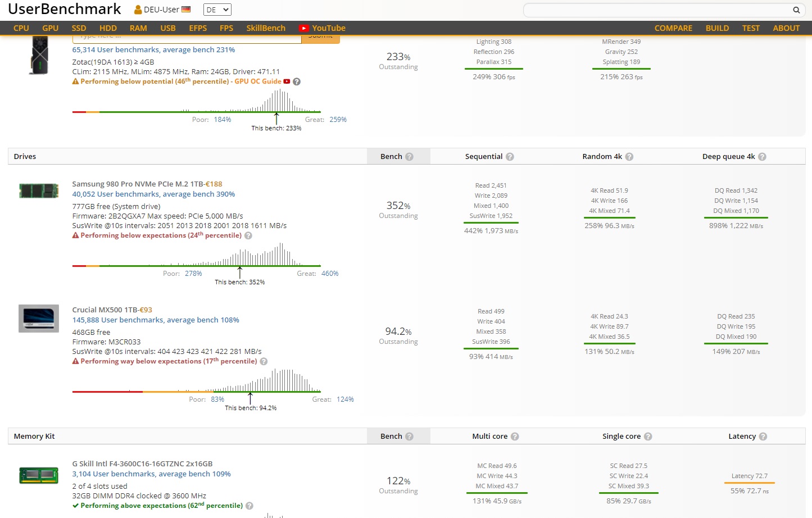
Task: Open the TEST page
Action: pyautogui.click(x=751, y=28)
